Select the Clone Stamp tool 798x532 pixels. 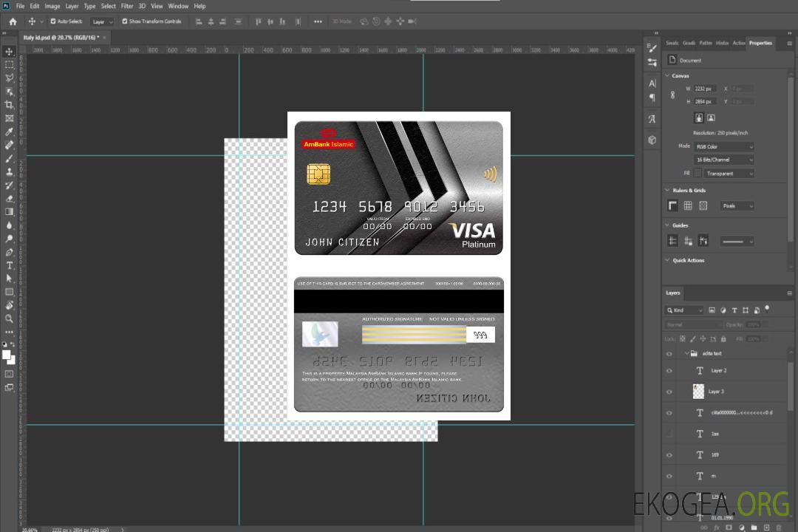9,171
